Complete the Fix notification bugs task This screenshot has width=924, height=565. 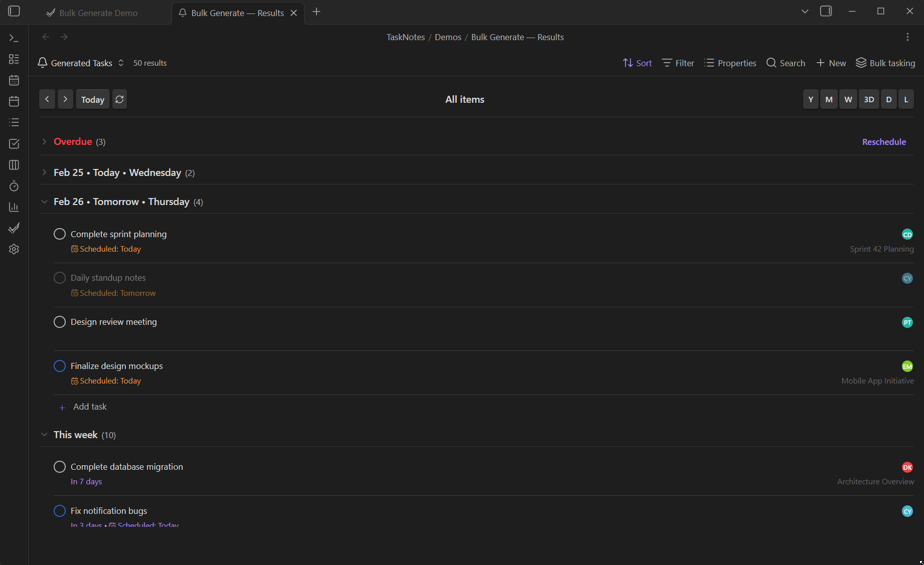(x=59, y=510)
